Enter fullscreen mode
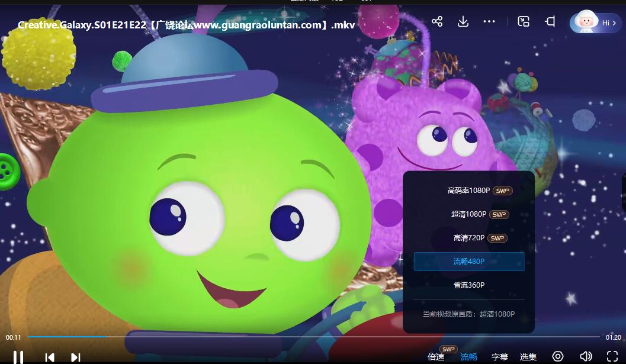The image size is (626, 364). [612, 356]
